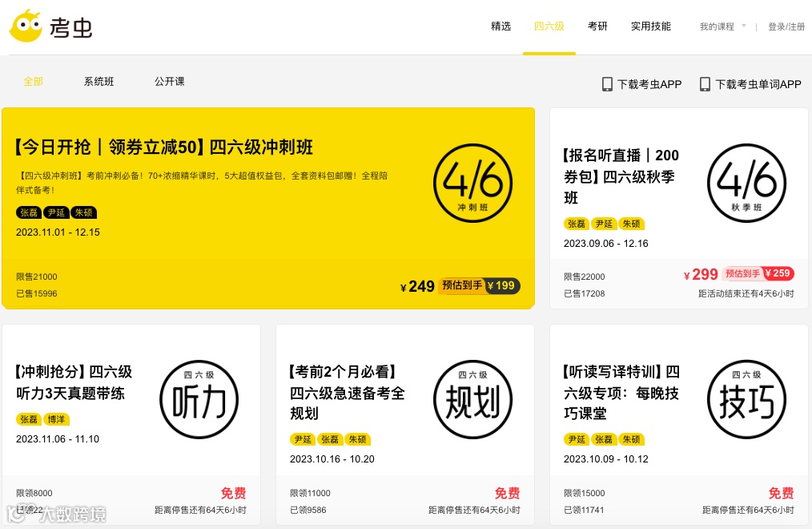Click 距活动结束还有4天6小时 countdown text
This screenshot has height=529, width=812.
click(x=746, y=293)
